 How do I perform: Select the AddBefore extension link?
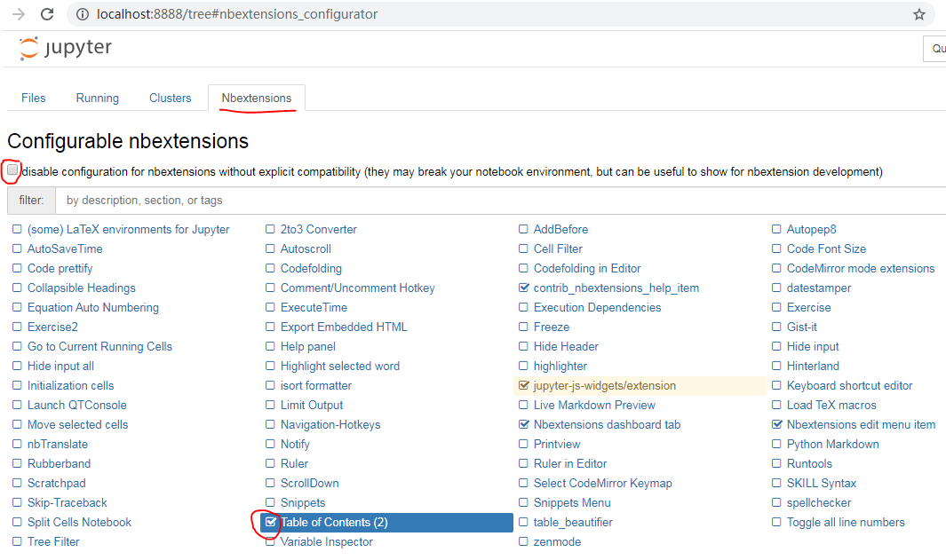pyautogui.click(x=560, y=229)
